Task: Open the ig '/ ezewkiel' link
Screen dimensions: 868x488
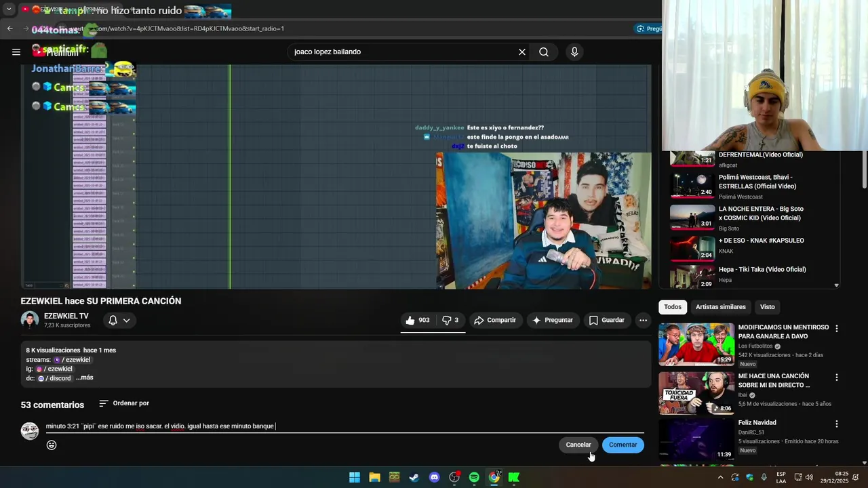Action: click(54, 369)
